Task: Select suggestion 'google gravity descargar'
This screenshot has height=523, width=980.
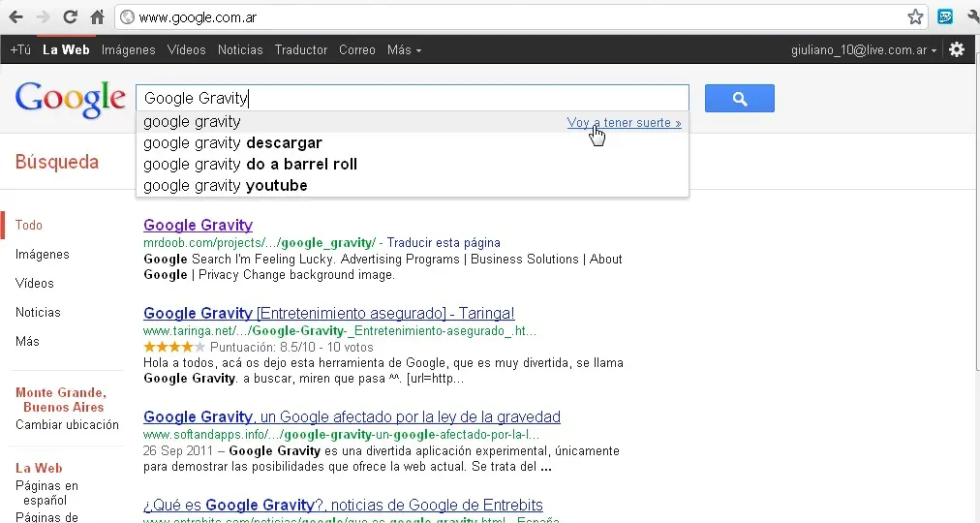Action: (413, 143)
